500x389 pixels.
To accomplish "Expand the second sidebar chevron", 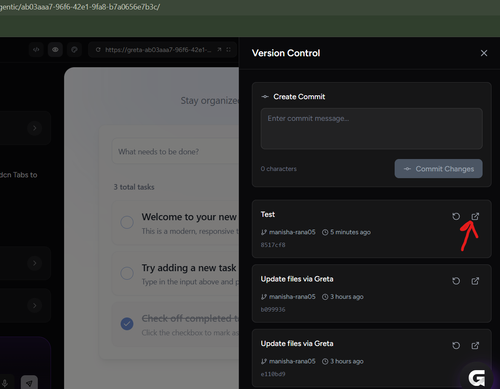I will (34, 263).
